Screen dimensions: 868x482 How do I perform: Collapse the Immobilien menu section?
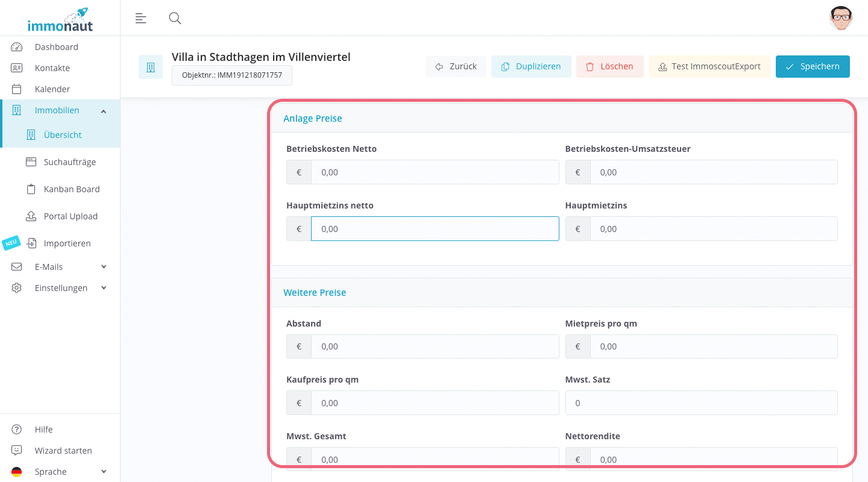(104, 111)
